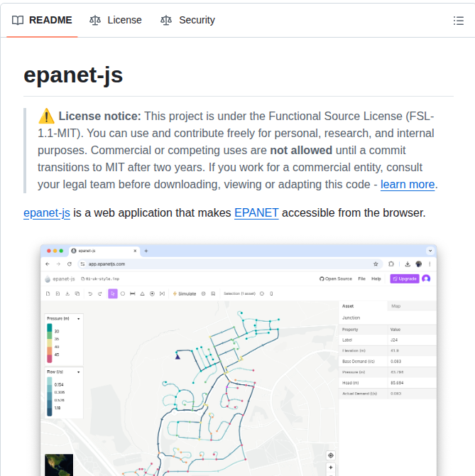Screen dimensions: 475x476
Task: Click the undo arrow in app toolbar
Action: pos(90,293)
